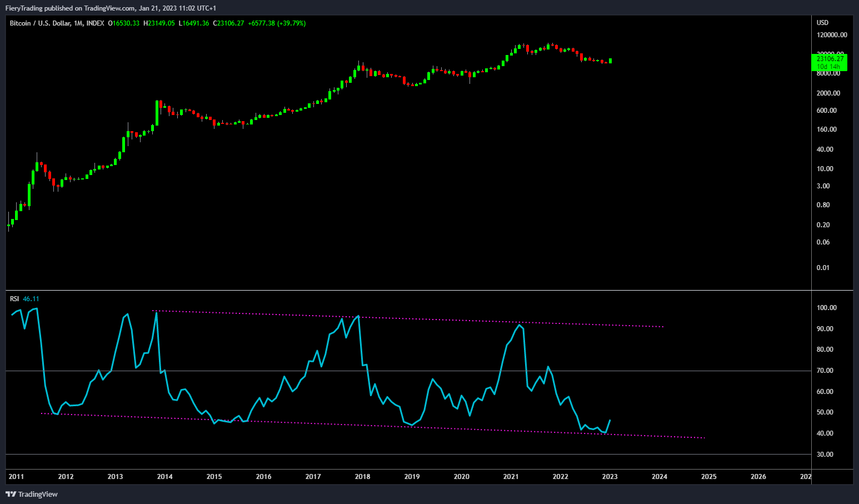Click the 10.00 price axis label

(825, 169)
